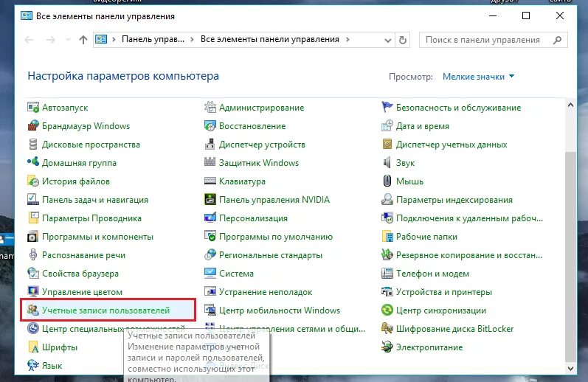
Task: Open the Шрифты icon
Action: [x=33, y=347]
